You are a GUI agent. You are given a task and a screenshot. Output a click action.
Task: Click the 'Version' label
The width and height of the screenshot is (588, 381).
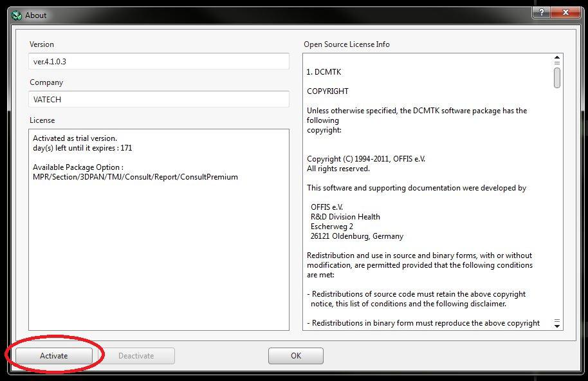[x=42, y=44]
